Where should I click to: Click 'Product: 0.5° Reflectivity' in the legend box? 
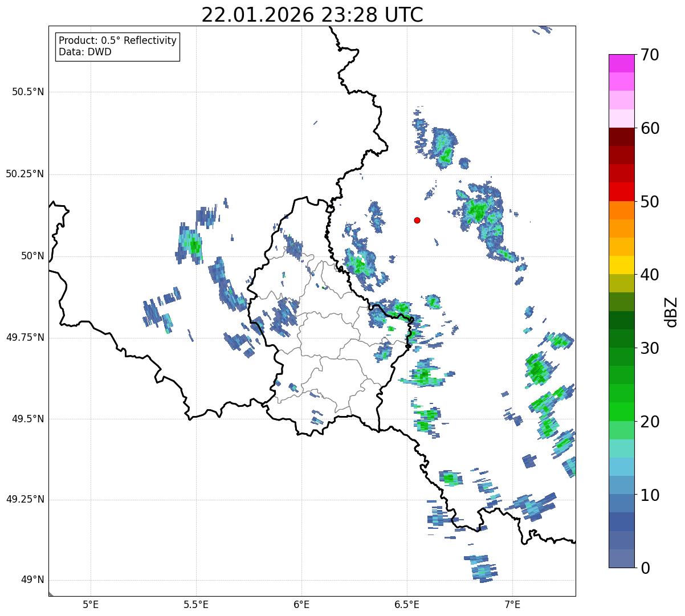118,41
